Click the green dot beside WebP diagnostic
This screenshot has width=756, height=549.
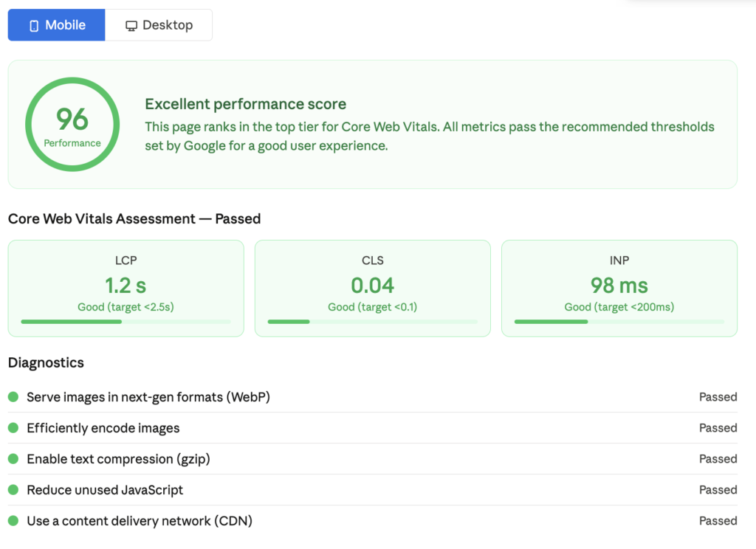pyautogui.click(x=13, y=397)
